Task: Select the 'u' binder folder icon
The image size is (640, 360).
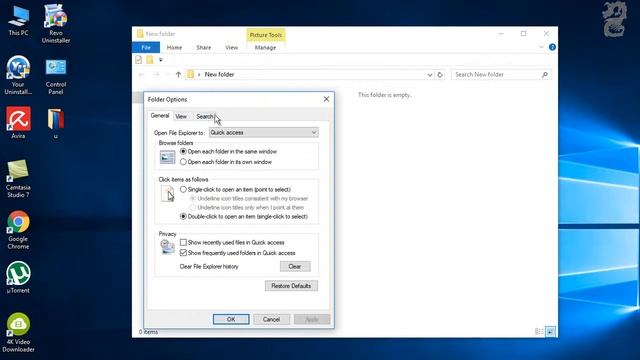Action: 56,123
